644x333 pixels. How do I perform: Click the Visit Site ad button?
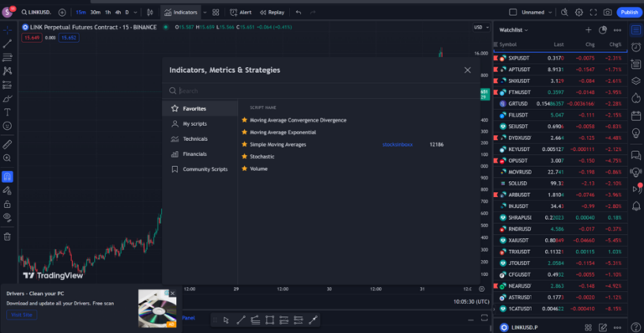(22, 315)
